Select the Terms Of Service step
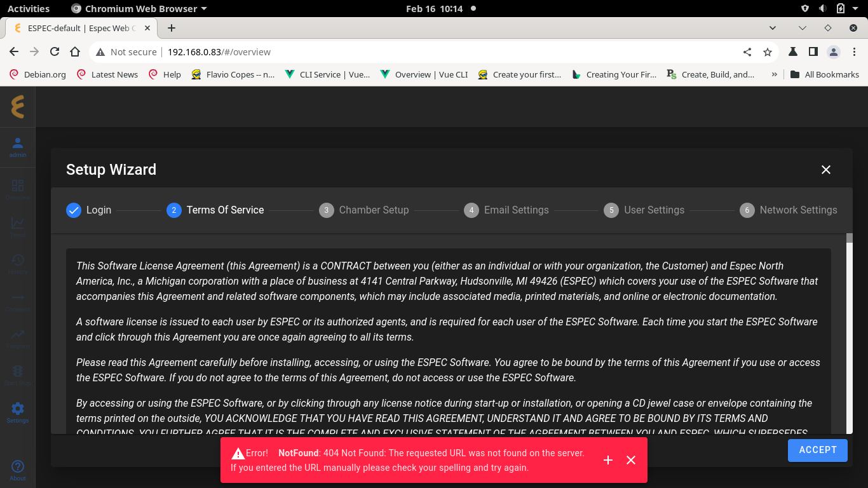Screen dimensions: 868x488 pos(215,210)
